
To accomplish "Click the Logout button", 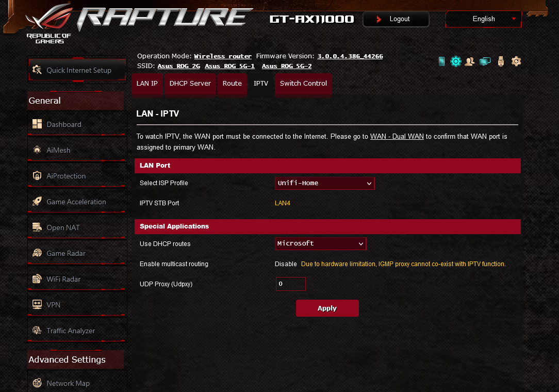I will [396, 19].
